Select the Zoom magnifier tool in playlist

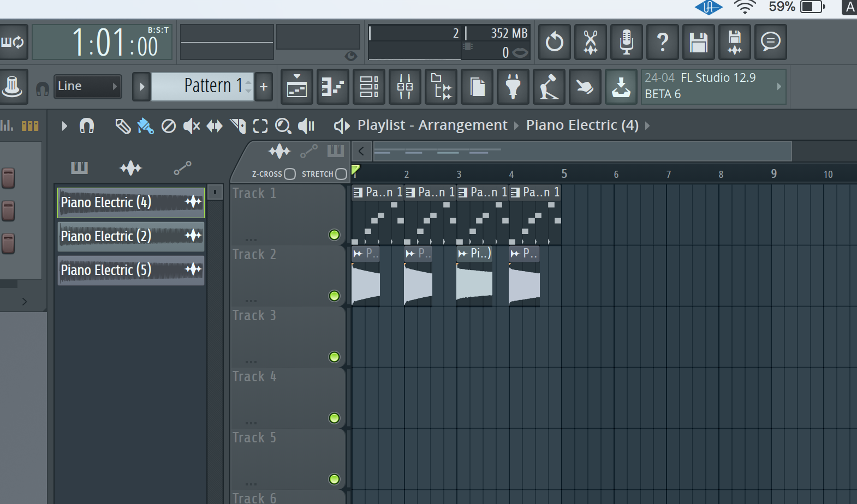[x=283, y=126]
